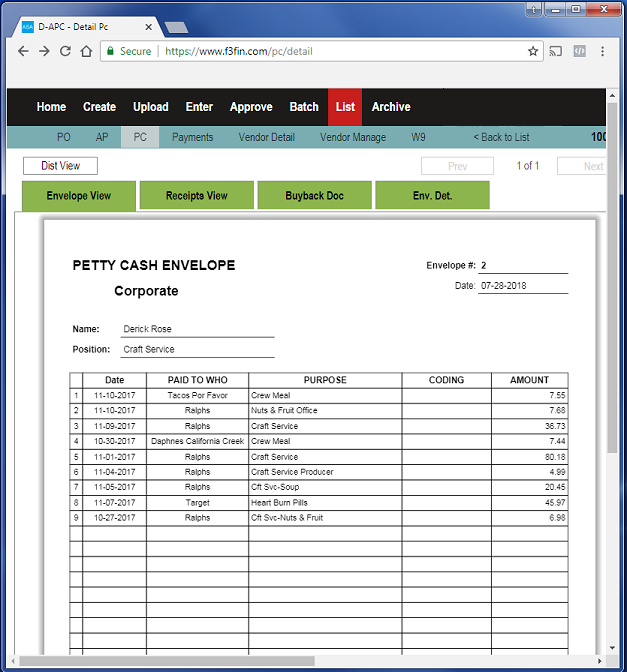Screen dimensions: 627x672
Task: Bookmark this page with star icon
Action: (x=533, y=51)
